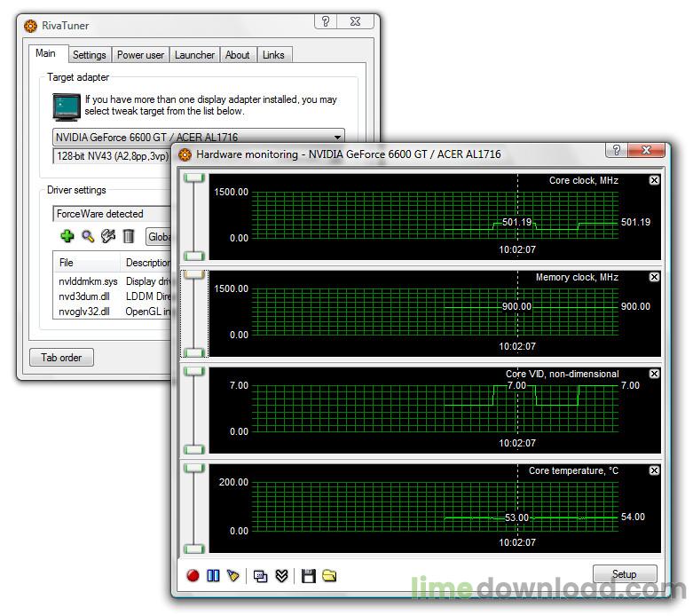Click the clear history icon beside pause
693x616 pixels.
[233, 575]
